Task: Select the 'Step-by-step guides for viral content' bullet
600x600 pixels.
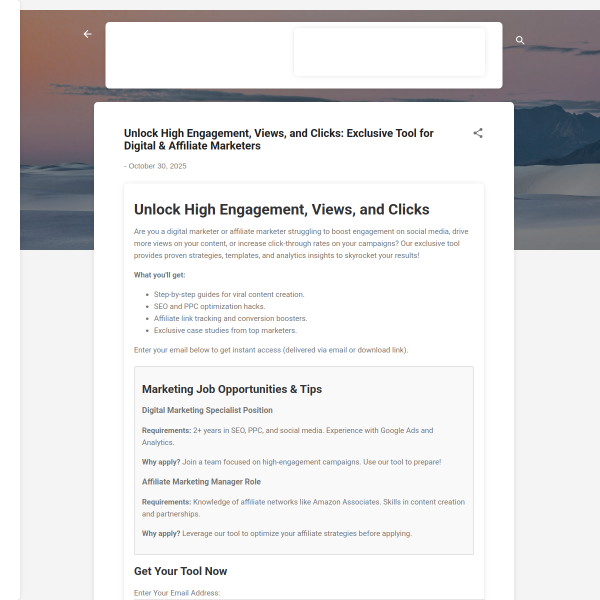Action: click(x=229, y=294)
